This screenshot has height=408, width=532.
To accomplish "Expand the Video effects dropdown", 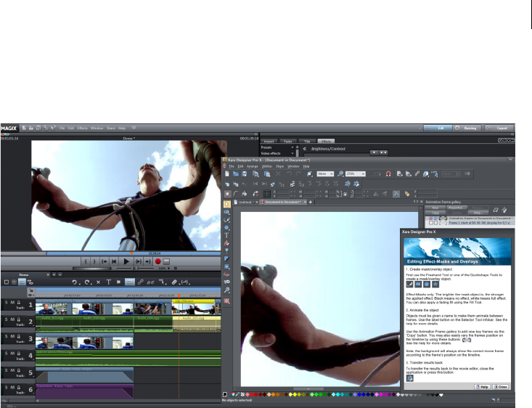I will click(x=292, y=153).
